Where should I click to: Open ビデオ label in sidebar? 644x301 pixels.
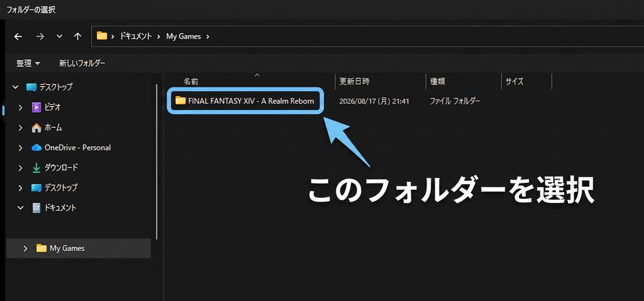click(53, 107)
